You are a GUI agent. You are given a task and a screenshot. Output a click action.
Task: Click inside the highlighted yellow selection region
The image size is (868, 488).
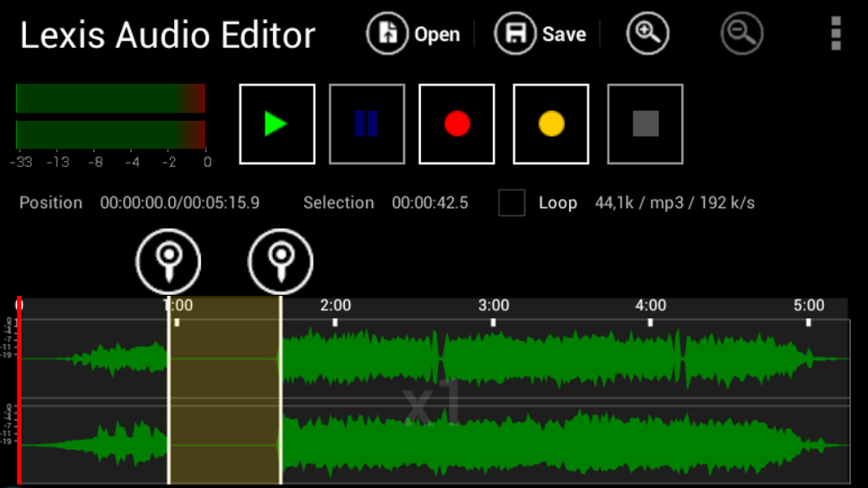point(224,391)
